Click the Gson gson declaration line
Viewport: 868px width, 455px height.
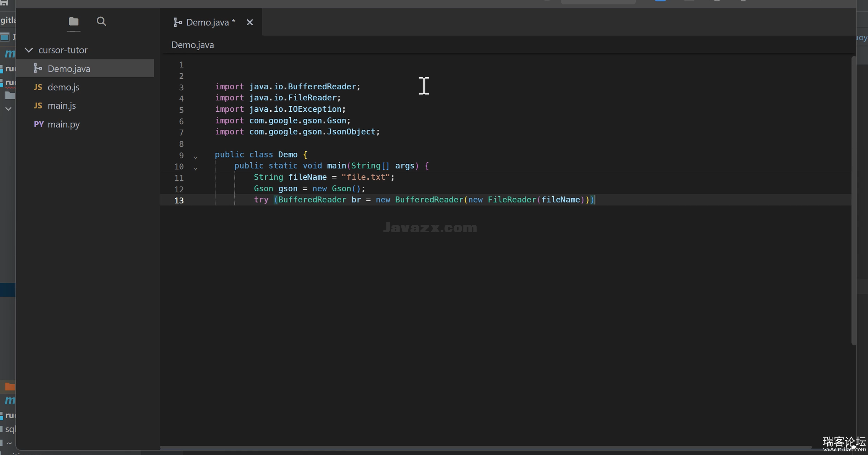click(x=309, y=189)
